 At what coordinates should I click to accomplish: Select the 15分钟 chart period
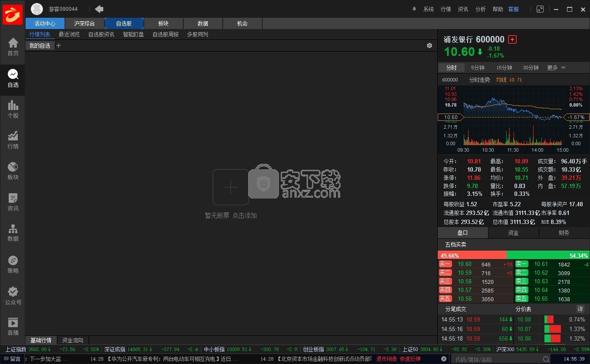[x=504, y=68]
